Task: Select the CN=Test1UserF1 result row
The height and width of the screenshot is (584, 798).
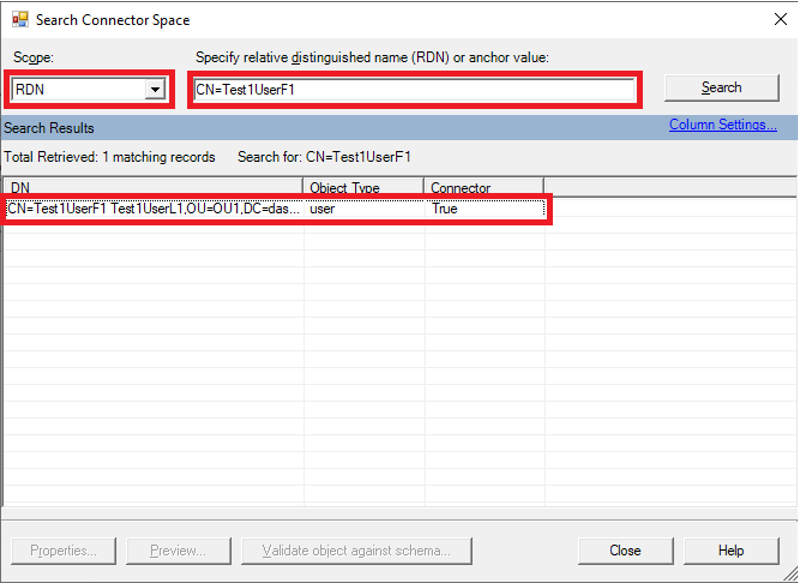Action: tap(276, 209)
